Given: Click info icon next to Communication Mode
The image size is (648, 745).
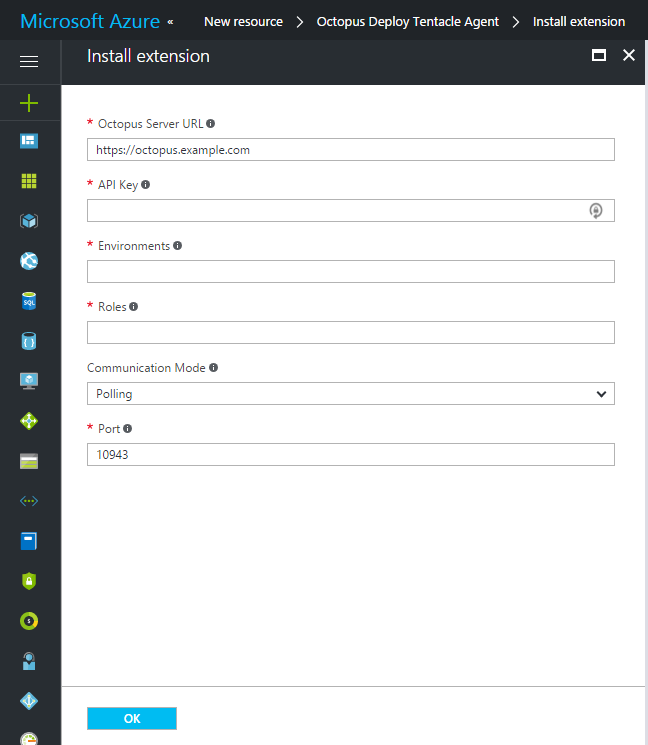Looking at the screenshot, I should tap(213, 368).
